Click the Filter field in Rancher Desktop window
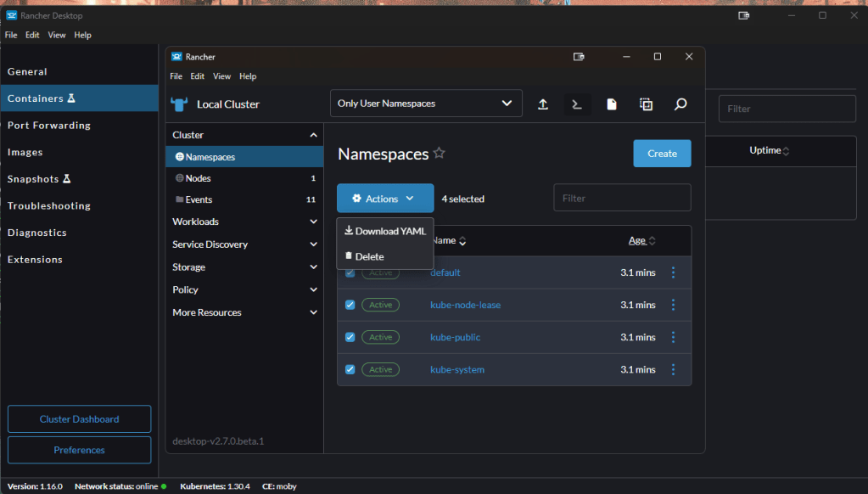868x494 pixels. tap(787, 109)
